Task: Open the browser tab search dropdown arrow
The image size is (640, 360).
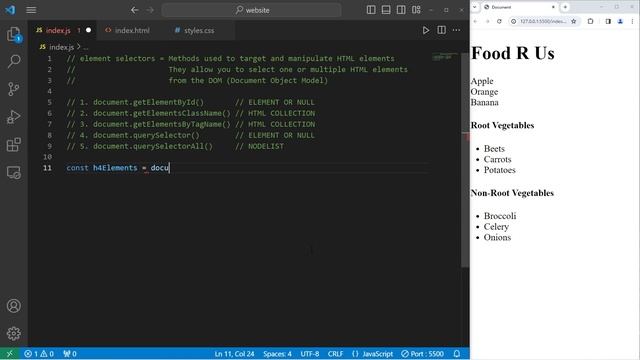Action: point(474,7)
